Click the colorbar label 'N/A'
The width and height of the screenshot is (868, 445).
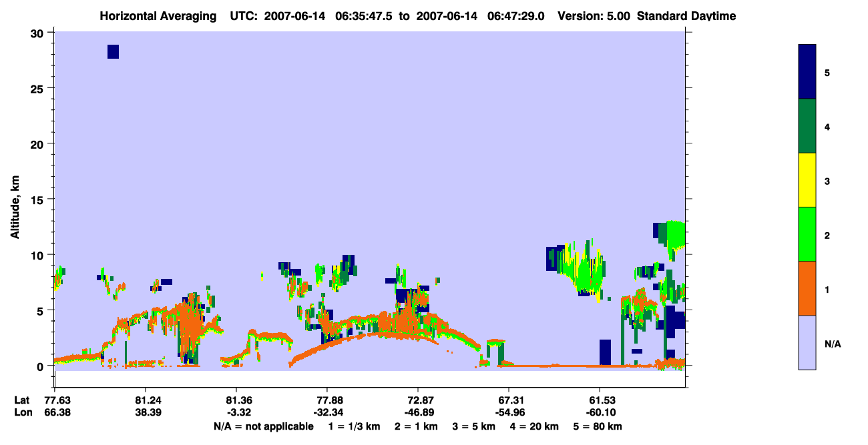click(x=833, y=344)
